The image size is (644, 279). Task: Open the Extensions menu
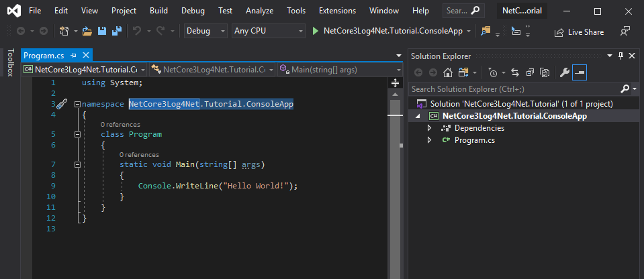point(338,11)
